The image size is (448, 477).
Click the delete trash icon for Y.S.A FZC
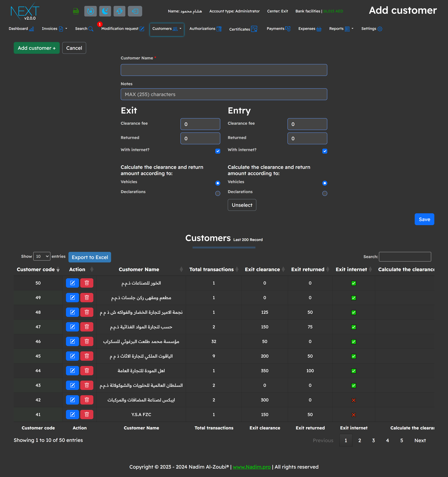pos(87,414)
